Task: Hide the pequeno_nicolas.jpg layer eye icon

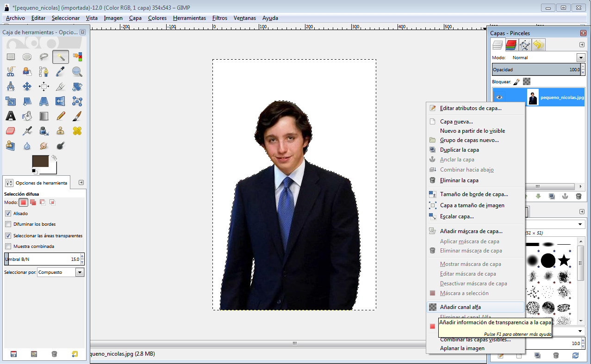Action: pyautogui.click(x=499, y=97)
